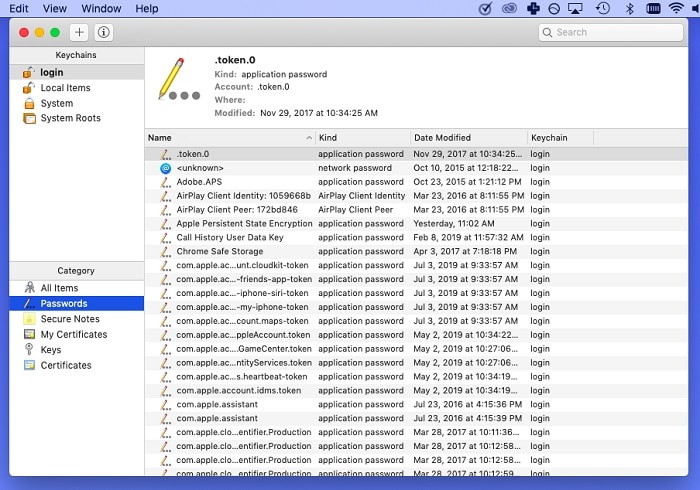Image resolution: width=700 pixels, height=490 pixels.
Task: Click the Local Items padlock icon
Action: pyautogui.click(x=29, y=87)
